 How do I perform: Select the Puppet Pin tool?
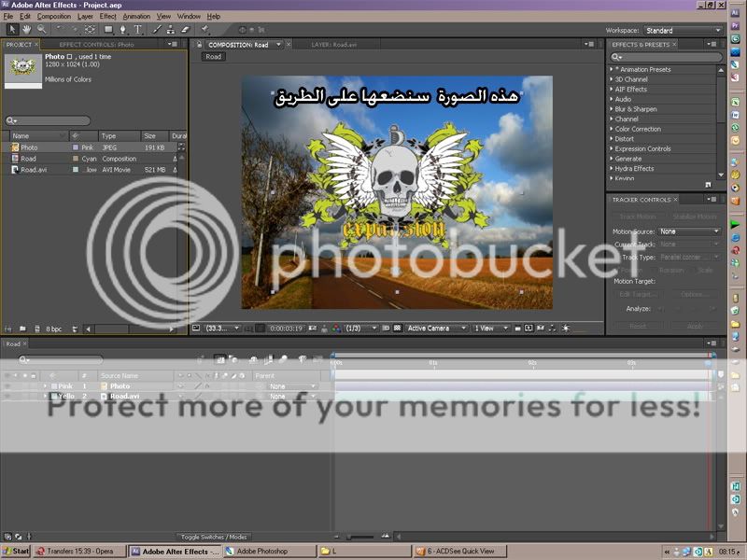point(205,30)
